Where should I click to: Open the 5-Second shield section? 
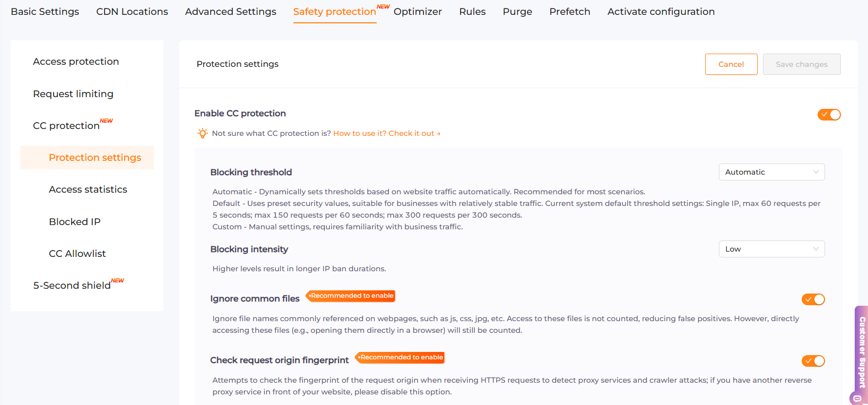point(72,286)
